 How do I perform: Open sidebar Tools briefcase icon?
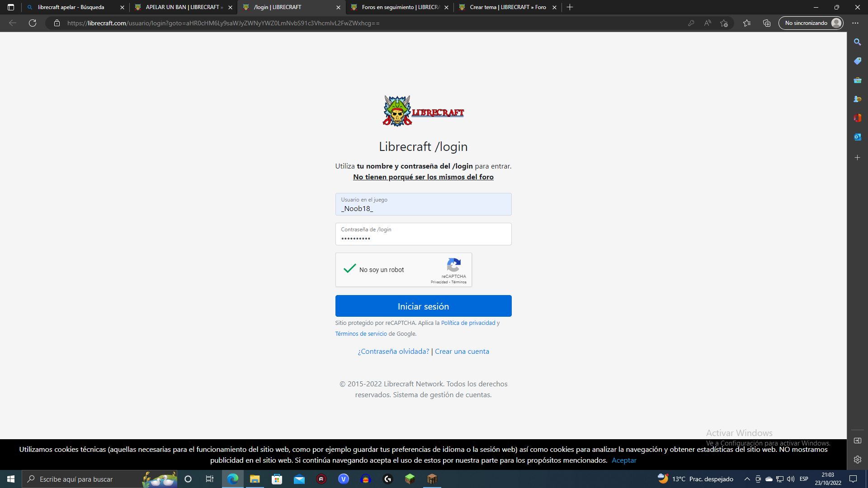click(857, 80)
